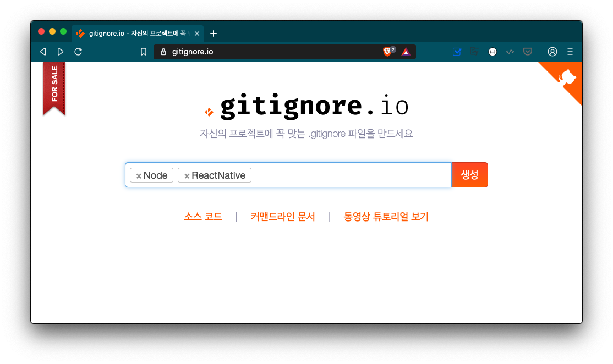Click the Node tag label

156,175
